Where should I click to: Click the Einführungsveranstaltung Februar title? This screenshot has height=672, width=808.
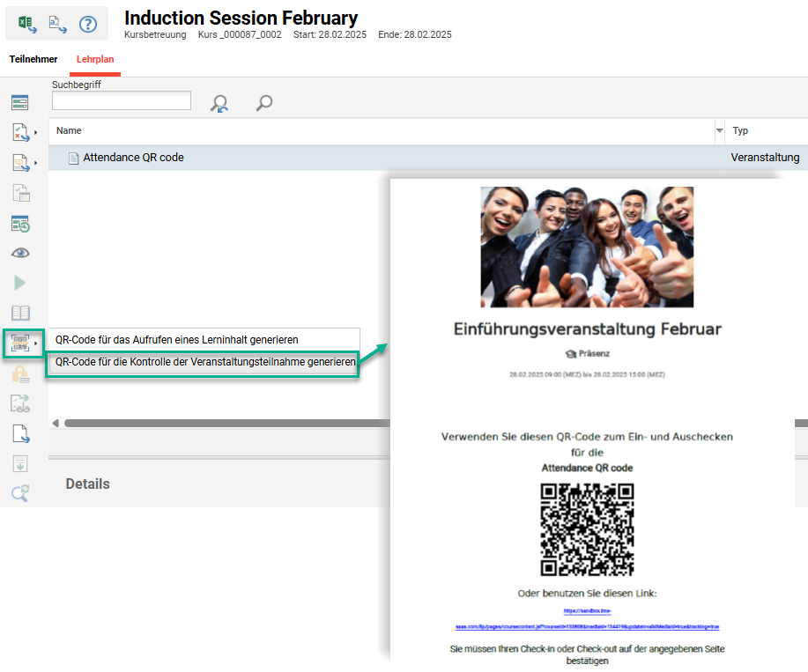pos(588,329)
